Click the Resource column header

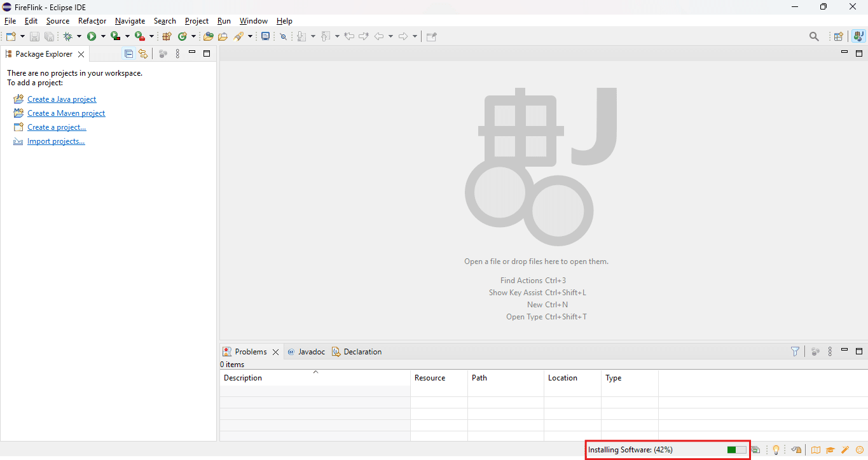[x=439, y=378]
